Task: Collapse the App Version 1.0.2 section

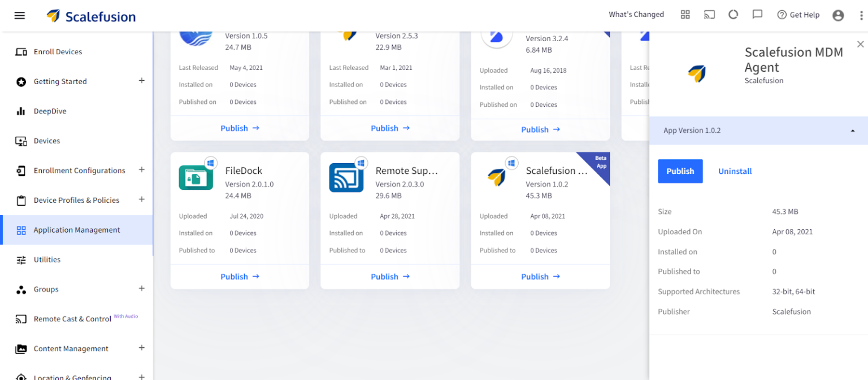Action: point(853,130)
